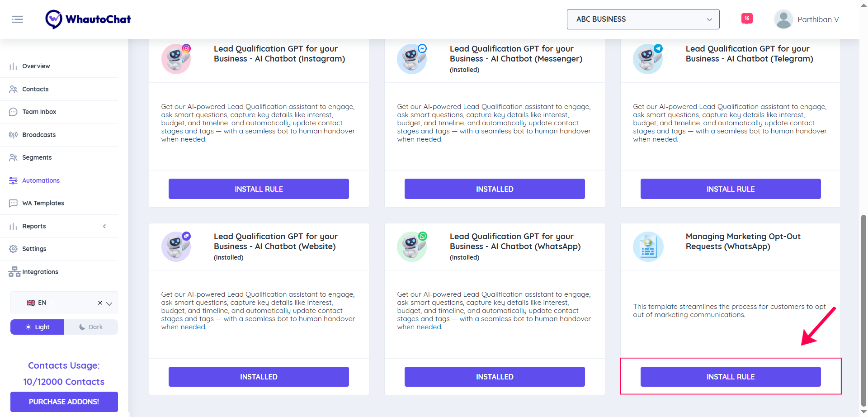
Task: Click the Settings gear icon in sidebar
Action: (13, 249)
